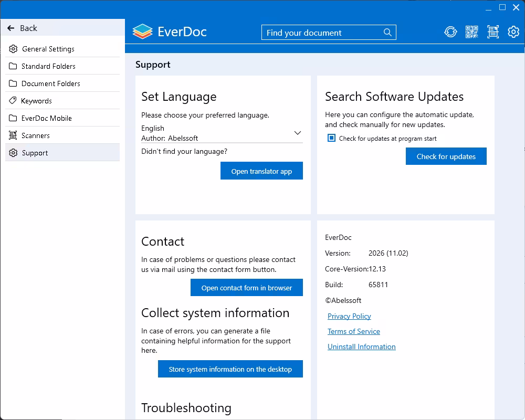Click the Collect system information heading
This screenshot has height=420, width=525.
point(215,313)
